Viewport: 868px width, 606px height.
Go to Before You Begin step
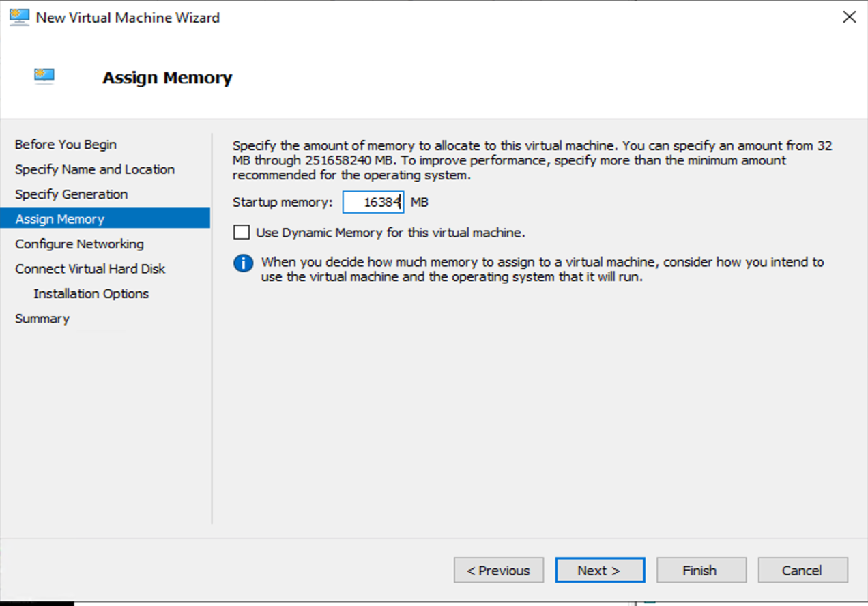tap(66, 145)
